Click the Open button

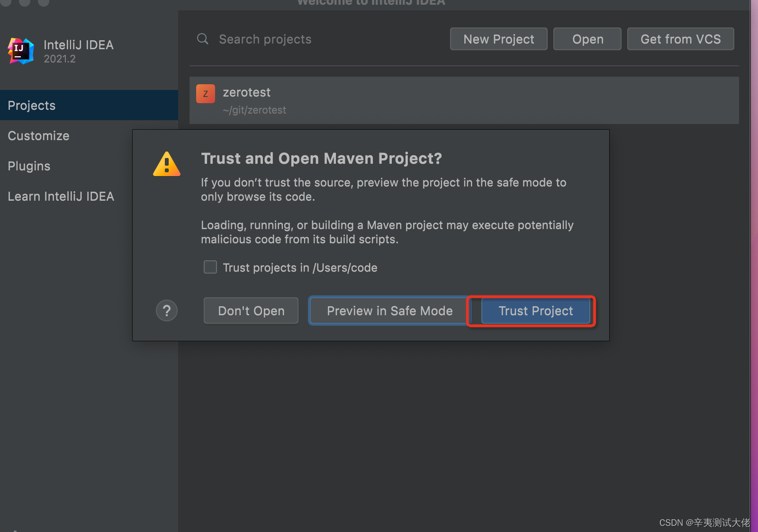point(587,39)
